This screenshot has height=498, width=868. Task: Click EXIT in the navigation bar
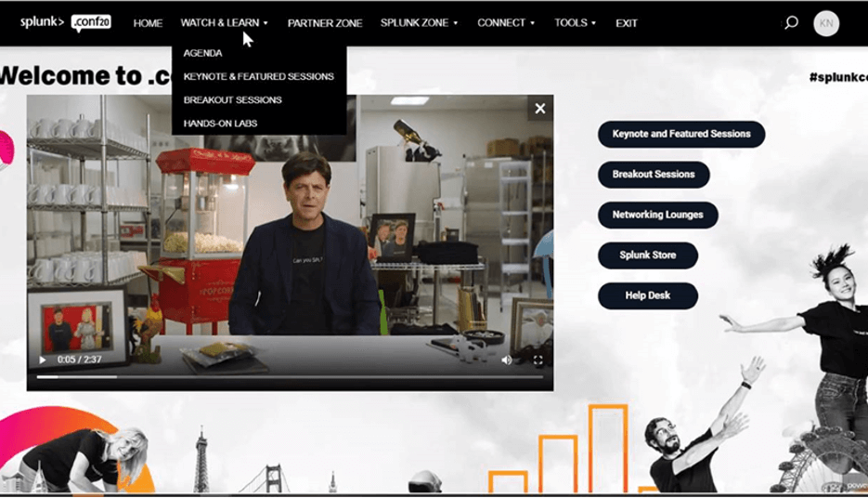(627, 23)
